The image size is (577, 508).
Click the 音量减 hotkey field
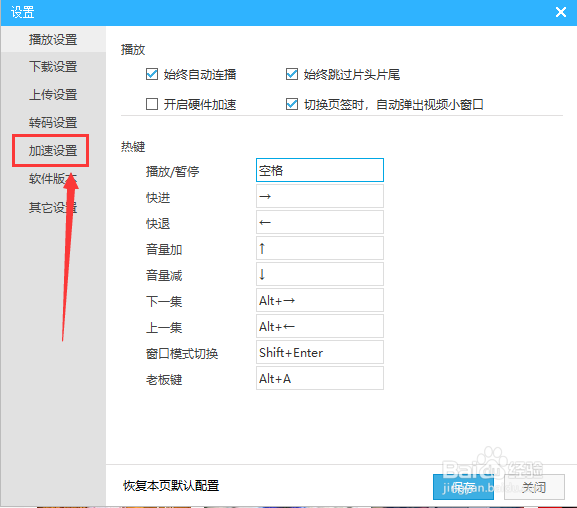320,274
